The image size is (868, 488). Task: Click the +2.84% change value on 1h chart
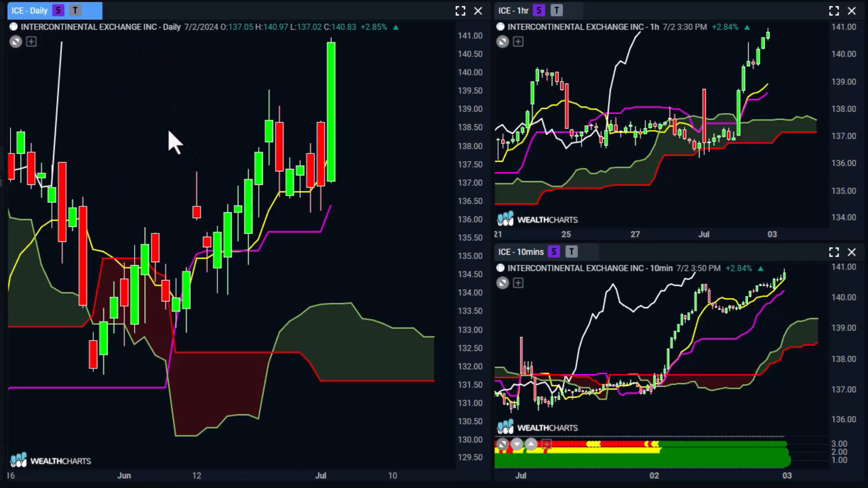coord(725,27)
